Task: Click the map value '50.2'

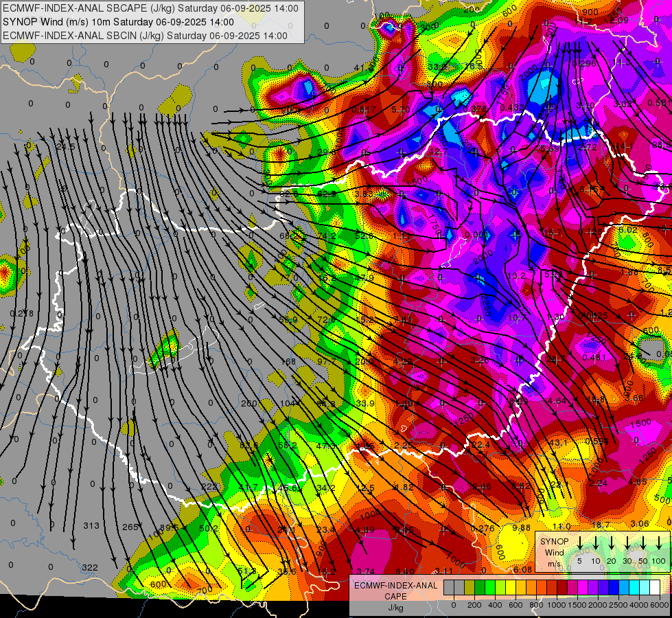Action: (x=209, y=528)
